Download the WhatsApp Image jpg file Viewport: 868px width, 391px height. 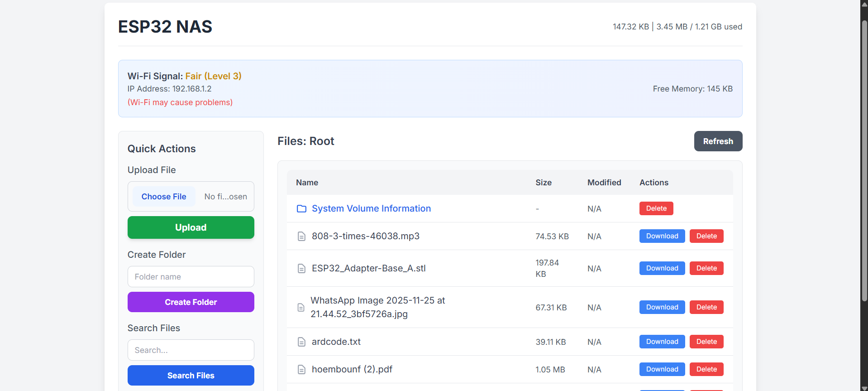662,307
